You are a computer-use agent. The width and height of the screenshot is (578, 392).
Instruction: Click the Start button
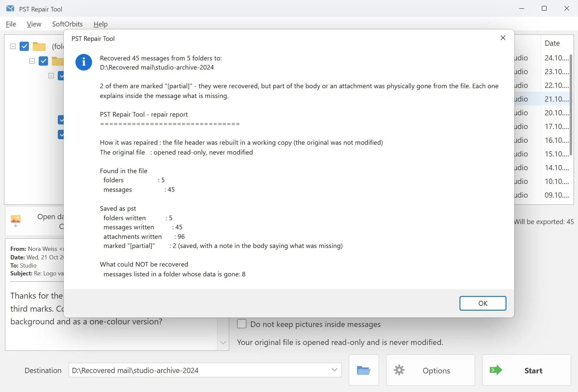tap(526, 370)
